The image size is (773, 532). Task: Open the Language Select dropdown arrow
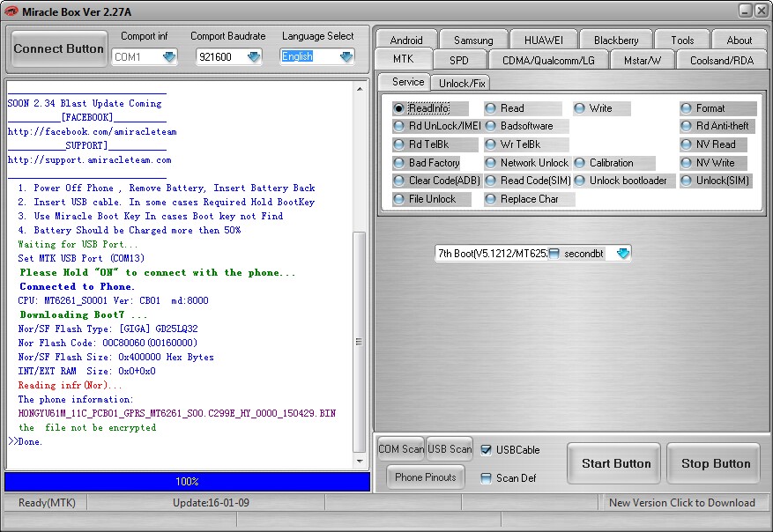point(346,57)
